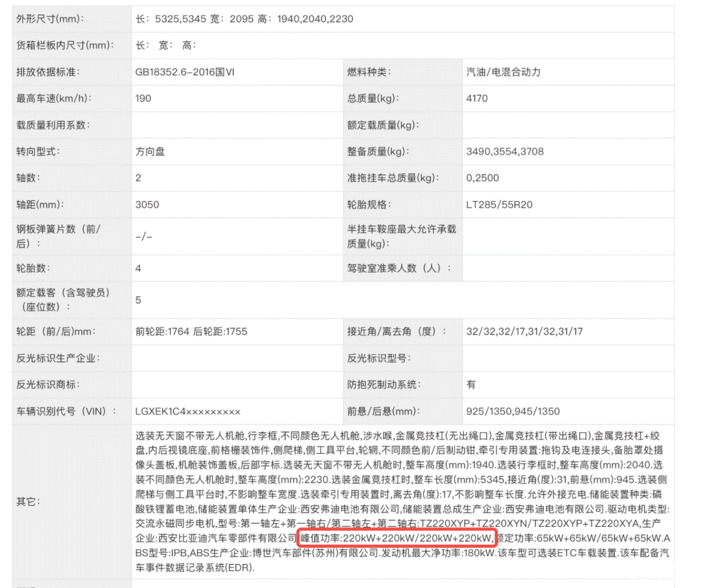This screenshot has width=703, height=588.
Task: Click the 接近角/离去角（度） label
Action: click(x=397, y=331)
